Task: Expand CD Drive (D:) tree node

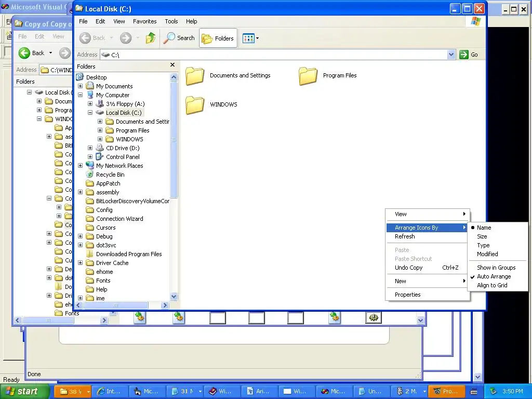Action: click(90, 148)
